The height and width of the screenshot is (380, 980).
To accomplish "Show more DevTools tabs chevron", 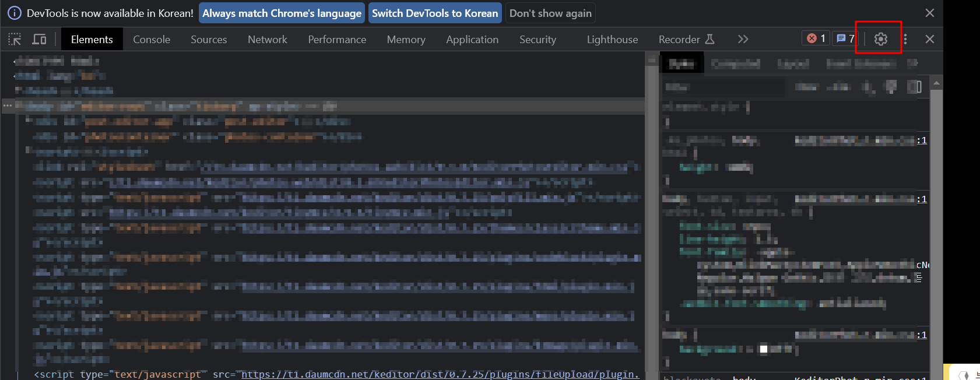I will (x=743, y=39).
